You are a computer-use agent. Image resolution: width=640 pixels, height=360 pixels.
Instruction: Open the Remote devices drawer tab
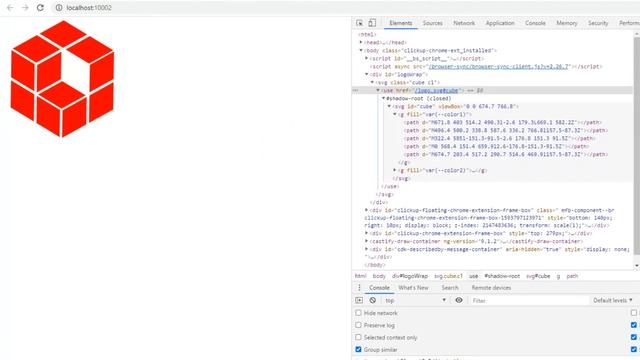coord(491,288)
